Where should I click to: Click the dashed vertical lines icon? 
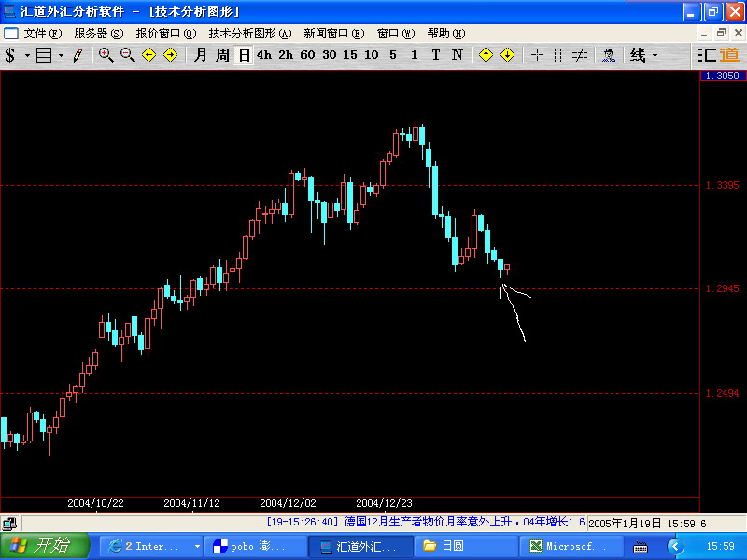coord(557,55)
